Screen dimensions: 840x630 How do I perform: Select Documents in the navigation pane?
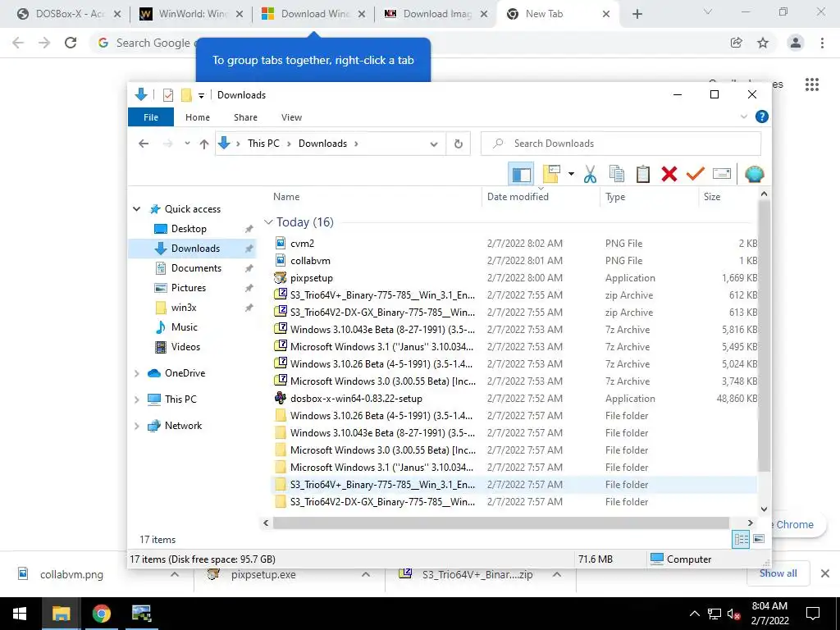[196, 268]
